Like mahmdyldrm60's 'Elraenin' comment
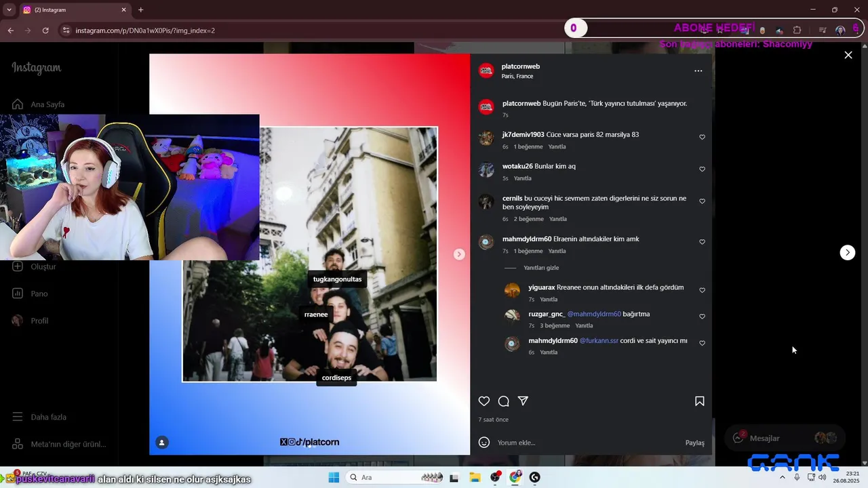The width and height of the screenshot is (868, 488). click(702, 242)
